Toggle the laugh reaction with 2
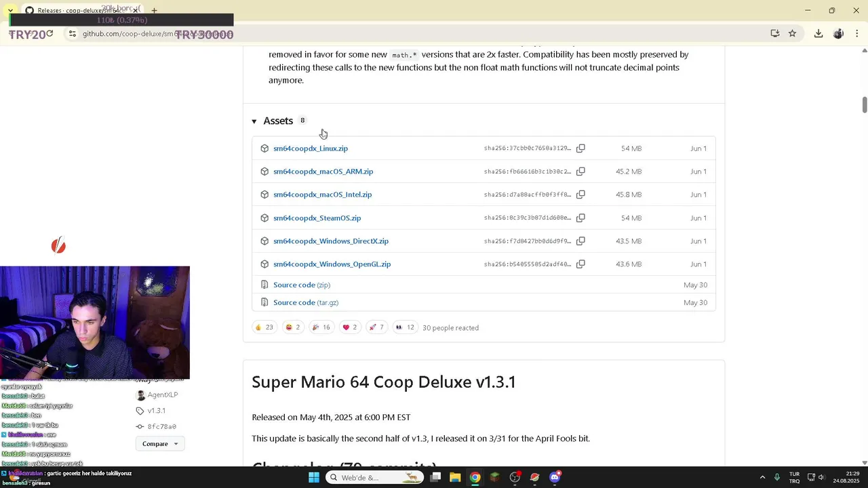Viewport: 868px width, 488px height. 293,327
